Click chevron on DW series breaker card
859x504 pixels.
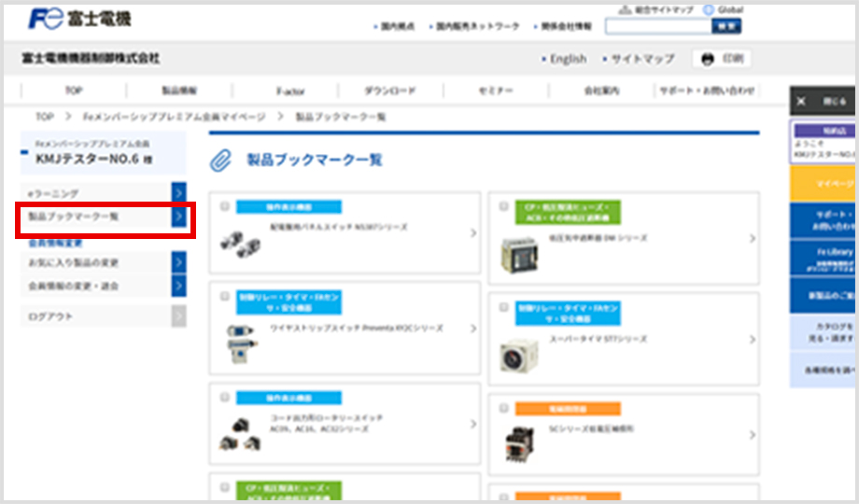tap(753, 239)
